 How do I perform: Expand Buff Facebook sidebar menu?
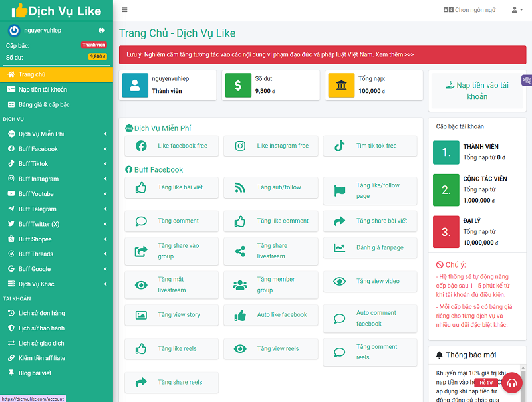tap(57, 149)
